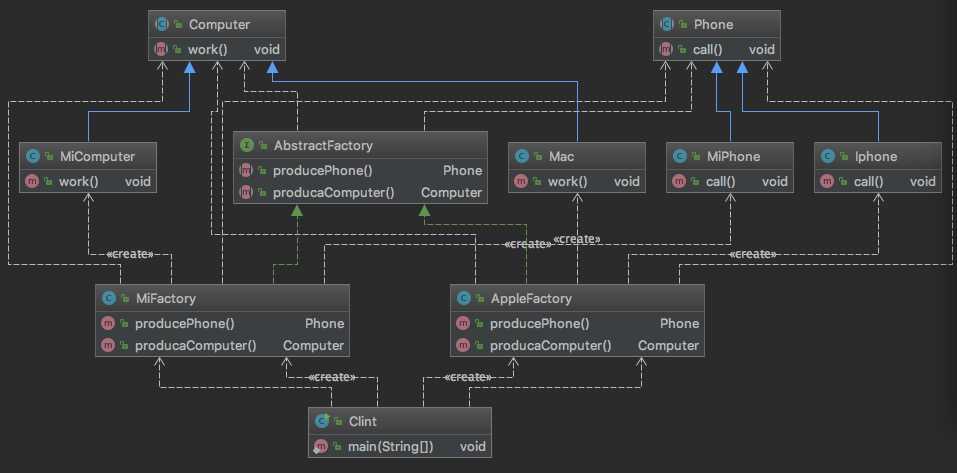Click the «create» label below MiComputer
The width and height of the screenshot is (957, 473).
tap(129, 254)
